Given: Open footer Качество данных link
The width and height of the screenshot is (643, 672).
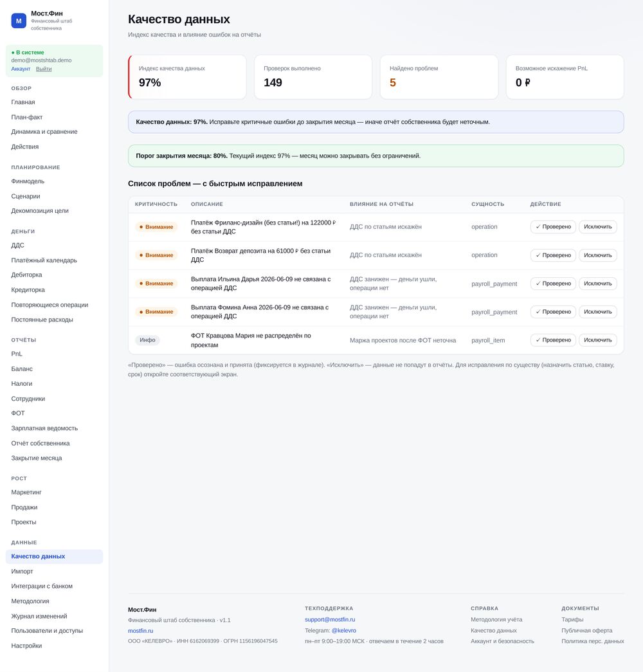Looking at the screenshot, I should [493, 630].
